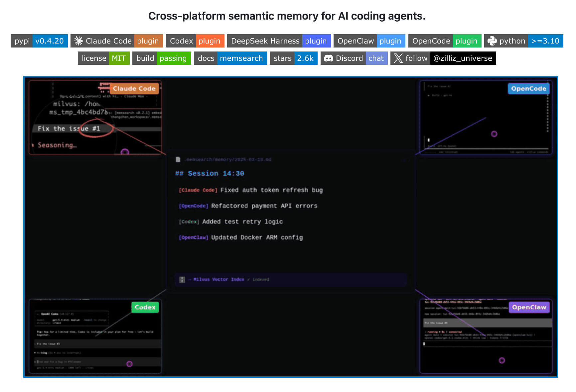This screenshot has height=392, width=576.
Task: Open the build passing badge
Action: [162, 58]
